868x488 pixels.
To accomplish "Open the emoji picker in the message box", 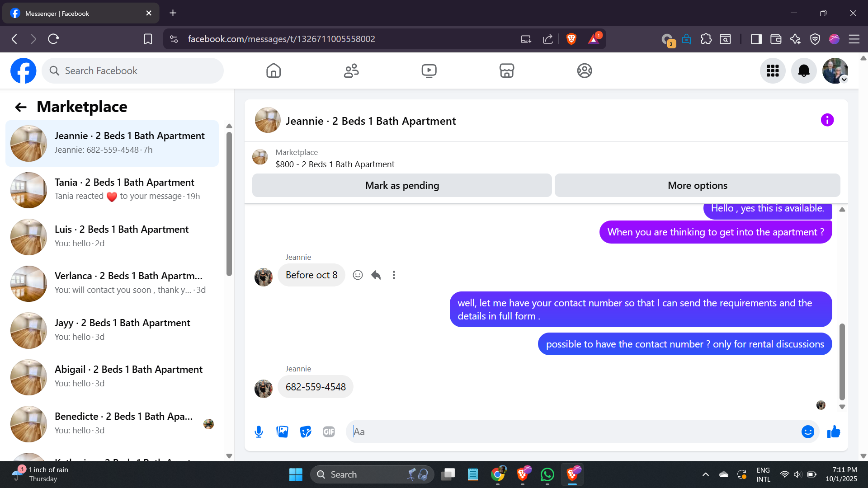I will point(808,432).
